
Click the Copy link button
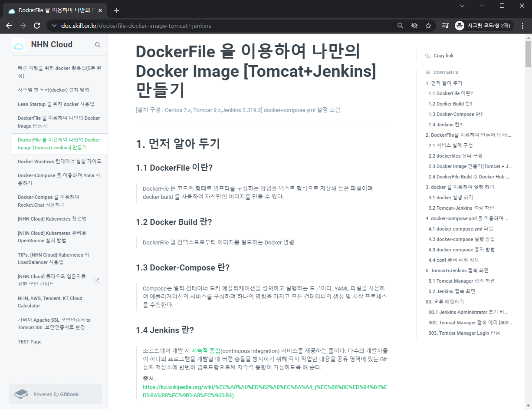tap(440, 56)
